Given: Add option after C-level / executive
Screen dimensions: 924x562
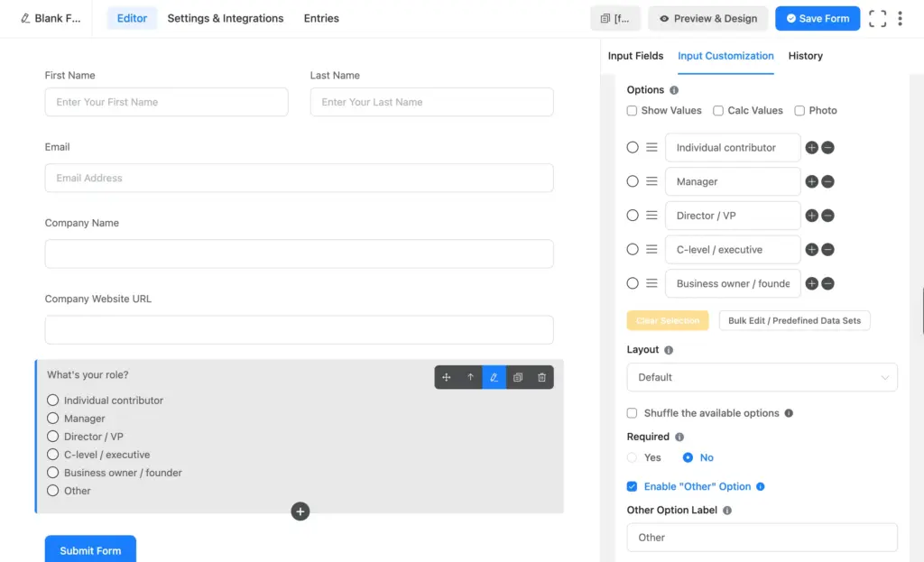Looking at the screenshot, I should coord(811,249).
